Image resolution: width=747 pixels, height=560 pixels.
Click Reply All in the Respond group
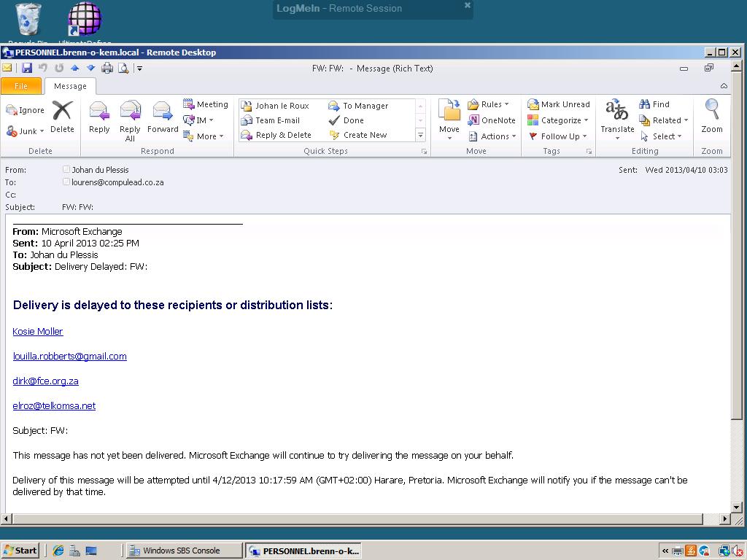point(130,121)
